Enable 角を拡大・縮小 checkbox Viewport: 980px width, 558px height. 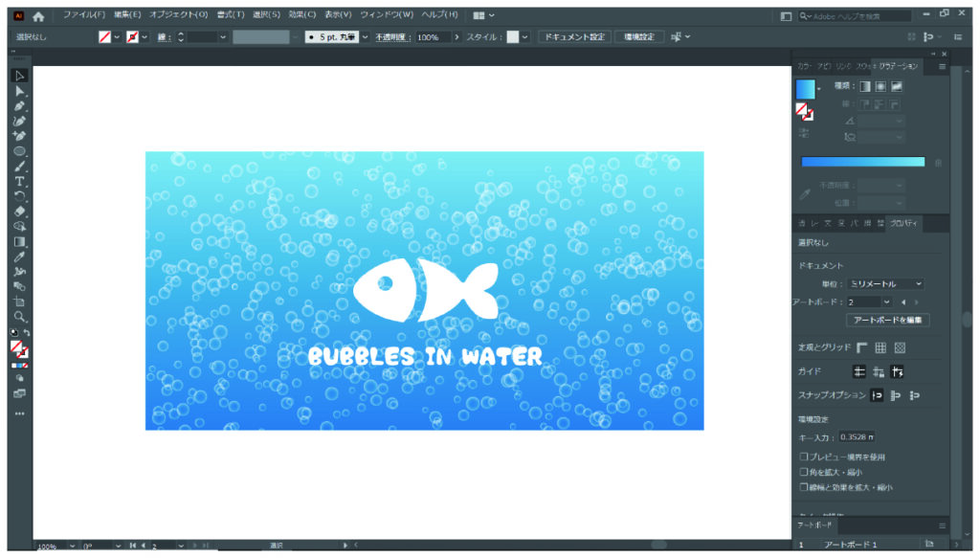(x=803, y=472)
